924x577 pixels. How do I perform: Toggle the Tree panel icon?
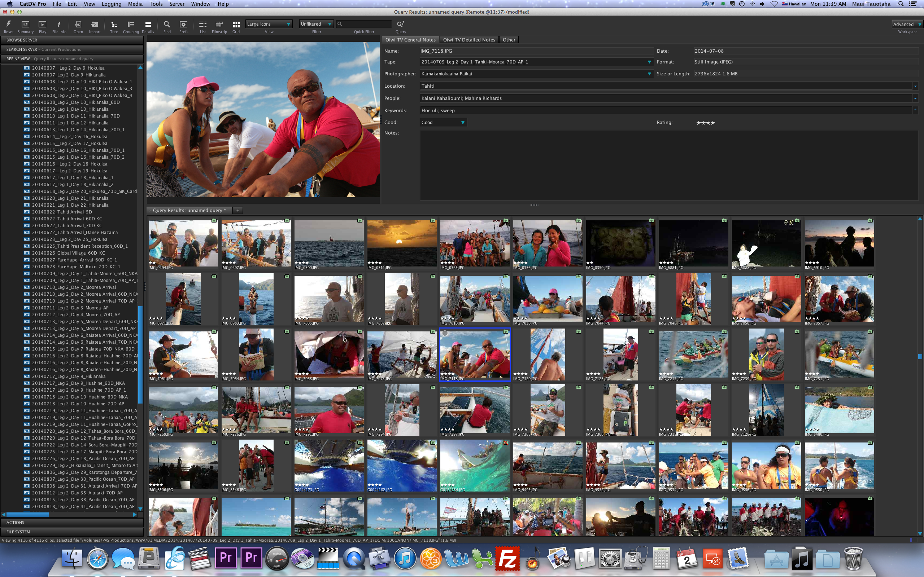114,25
